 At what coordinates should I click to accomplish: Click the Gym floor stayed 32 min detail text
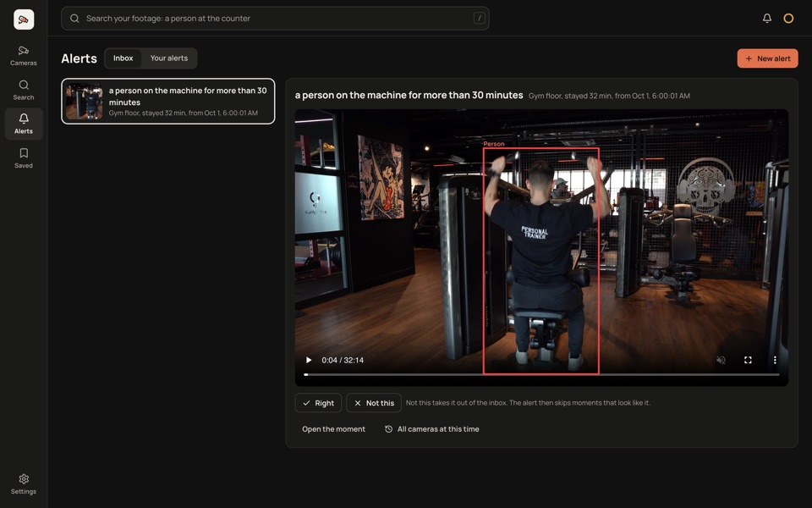pyautogui.click(x=609, y=96)
